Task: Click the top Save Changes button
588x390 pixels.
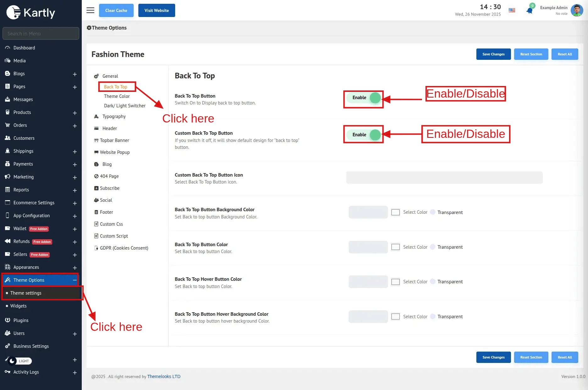Action: [x=493, y=54]
